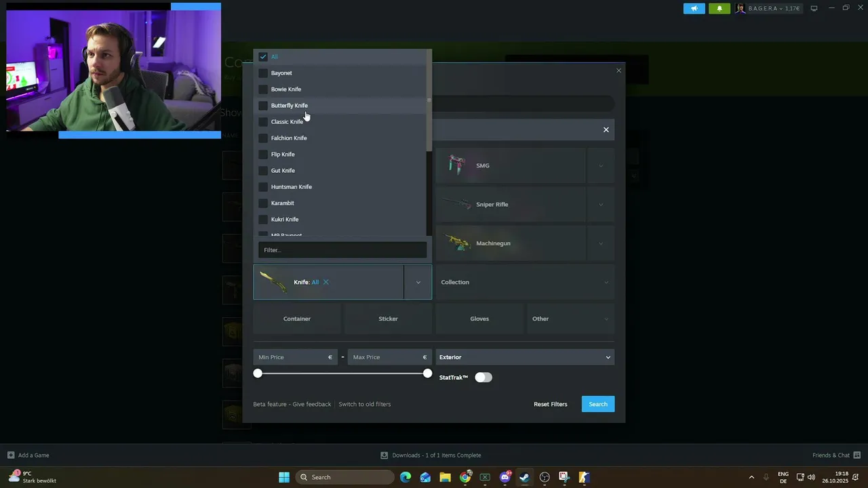Tick the Bowie Knife checkbox
Image resolution: width=868 pixels, height=488 pixels.
[x=263, y=89]
